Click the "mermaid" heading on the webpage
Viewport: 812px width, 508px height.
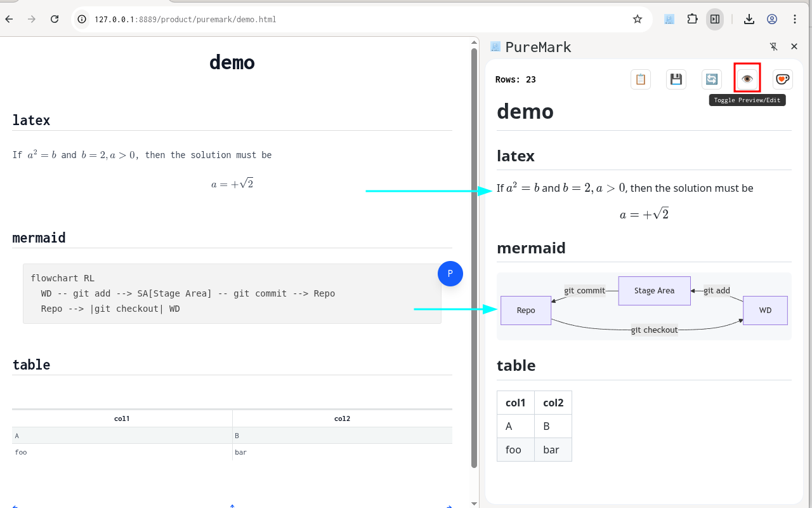coord(39,237)
